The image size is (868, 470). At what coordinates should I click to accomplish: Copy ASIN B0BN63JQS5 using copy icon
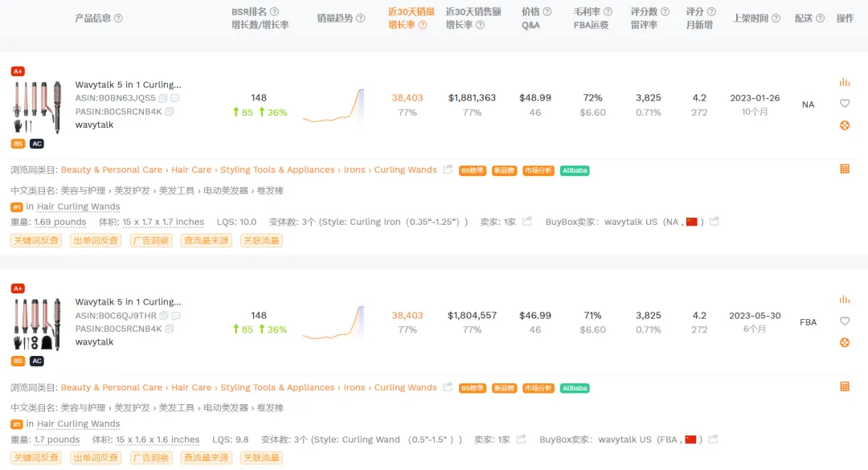tap(162, 98)
